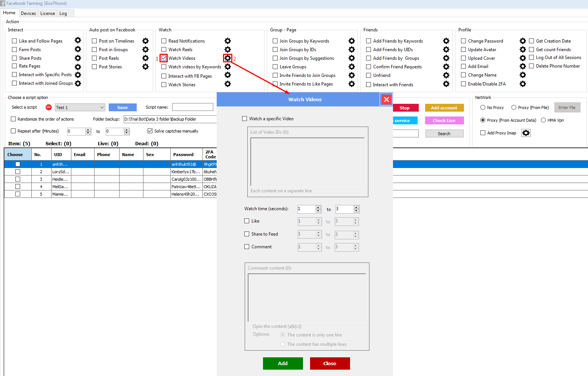Decrease Repeat after maximum minutes spinner

(127, 133)
